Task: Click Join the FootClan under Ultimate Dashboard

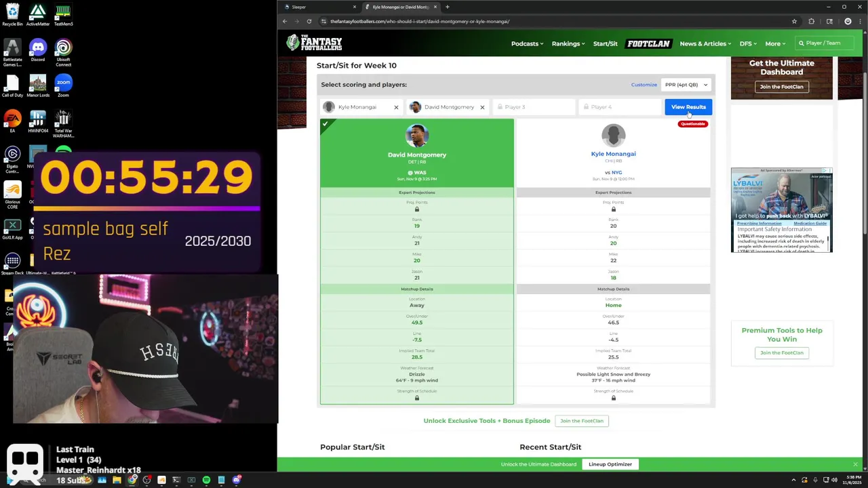Action: [x=781, y=87]
